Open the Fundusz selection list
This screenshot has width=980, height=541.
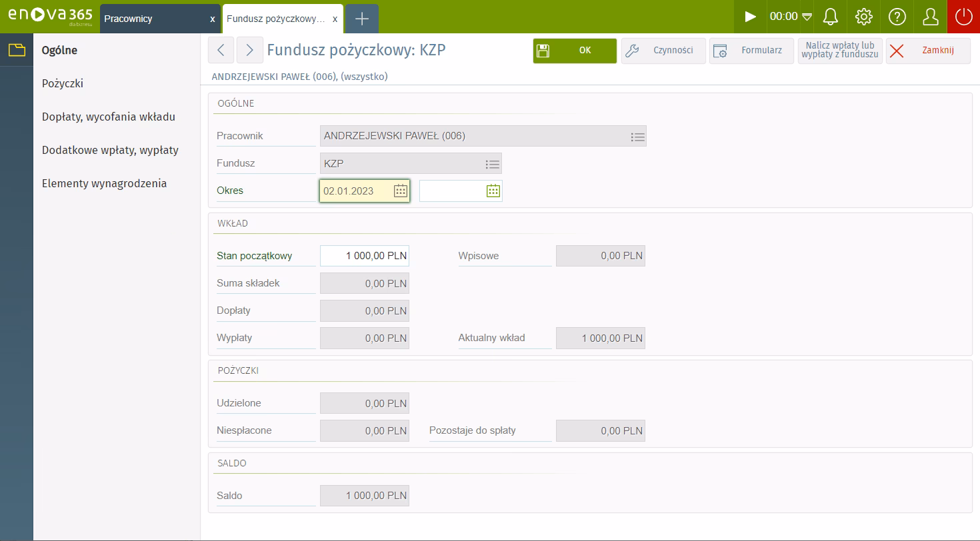(492, 164)
